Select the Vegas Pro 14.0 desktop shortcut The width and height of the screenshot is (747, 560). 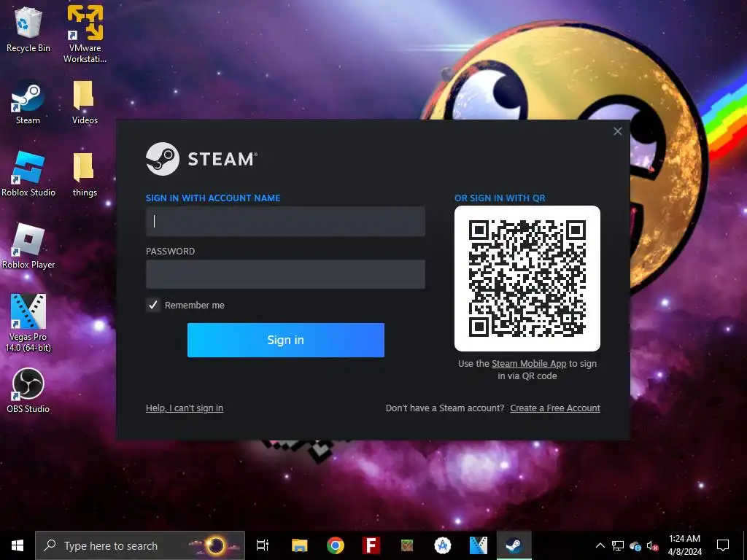(x=28, y=323)
